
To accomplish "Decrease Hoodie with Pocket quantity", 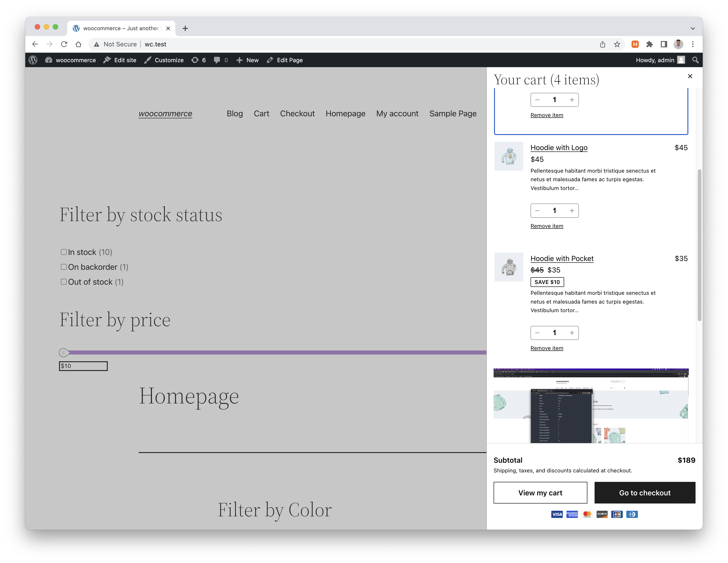I will 537,333.
